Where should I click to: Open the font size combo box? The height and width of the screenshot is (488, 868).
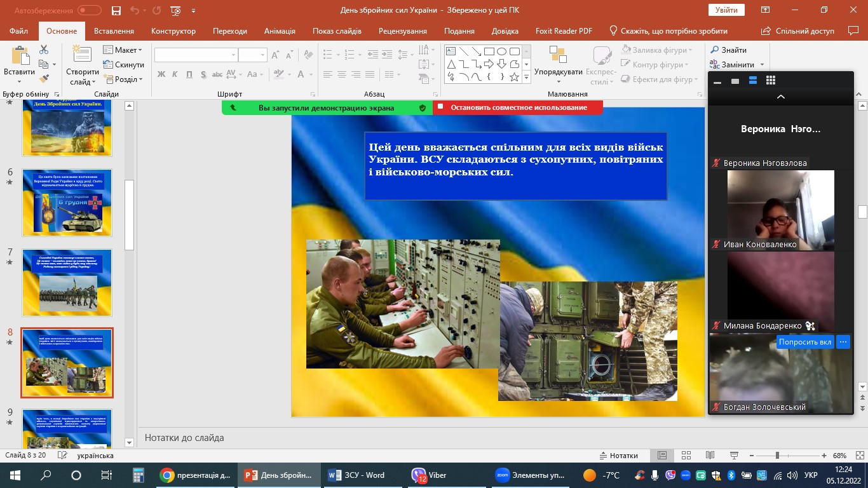coord(253,55)
